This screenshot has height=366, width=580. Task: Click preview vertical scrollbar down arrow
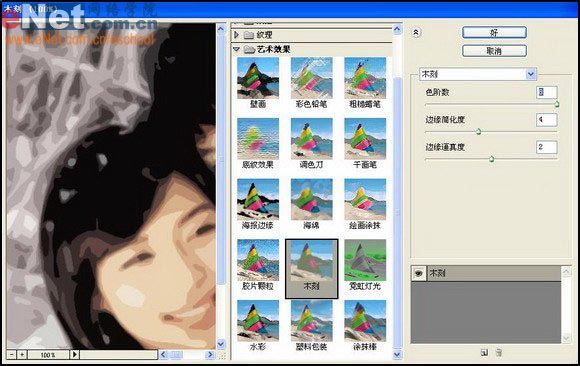click(x=221, y=344)
